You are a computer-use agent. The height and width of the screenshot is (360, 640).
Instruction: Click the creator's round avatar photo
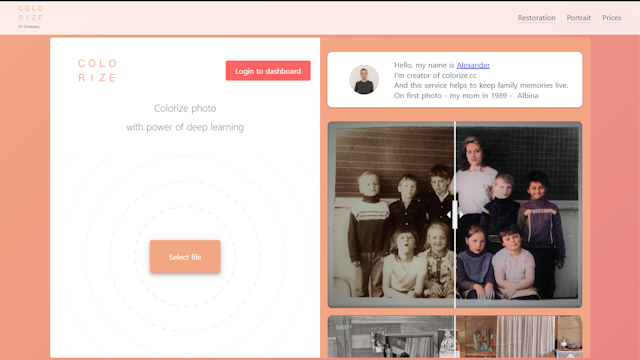click(364, 80)
